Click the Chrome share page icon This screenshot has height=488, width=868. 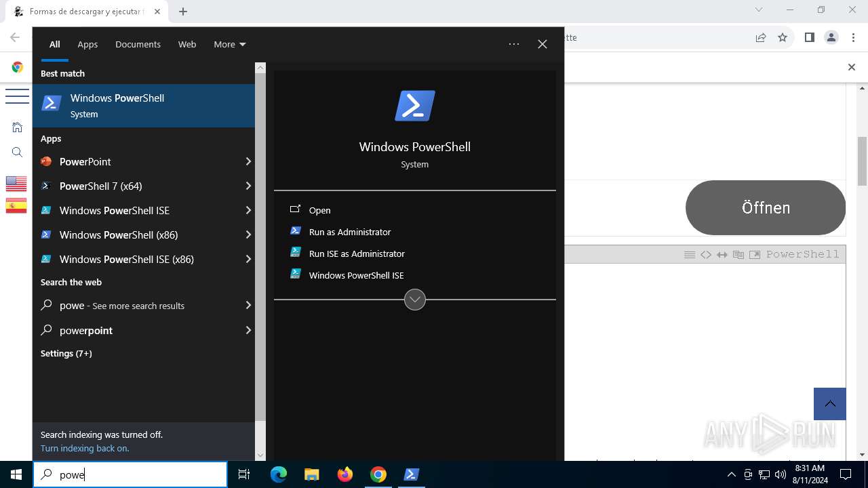[761, 37]
